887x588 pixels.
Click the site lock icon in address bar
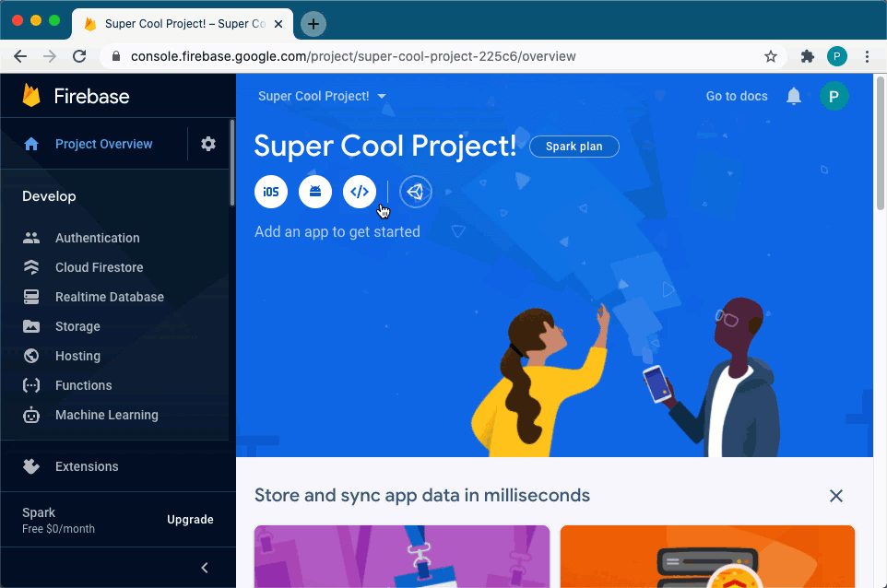[116, 56]
